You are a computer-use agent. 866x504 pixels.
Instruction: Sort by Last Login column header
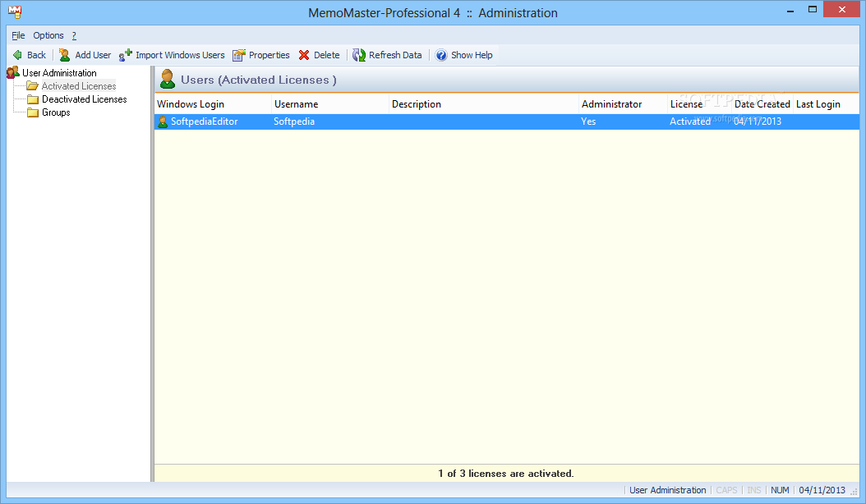(827, 104)
